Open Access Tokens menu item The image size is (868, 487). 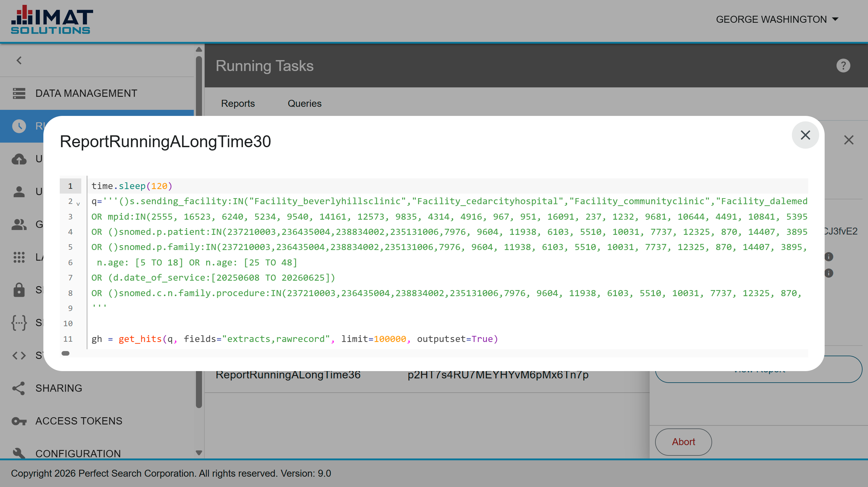click(x=97, y=421)
